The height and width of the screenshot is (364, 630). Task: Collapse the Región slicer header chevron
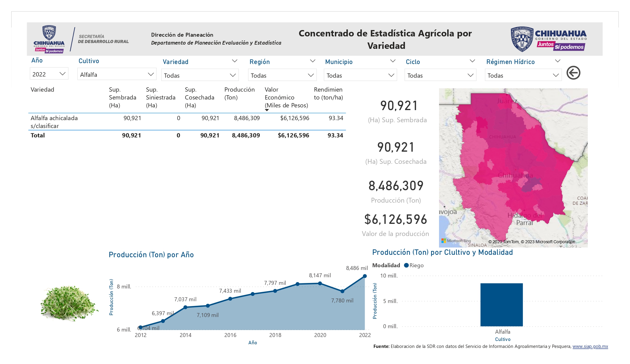(x=312, y=61)
